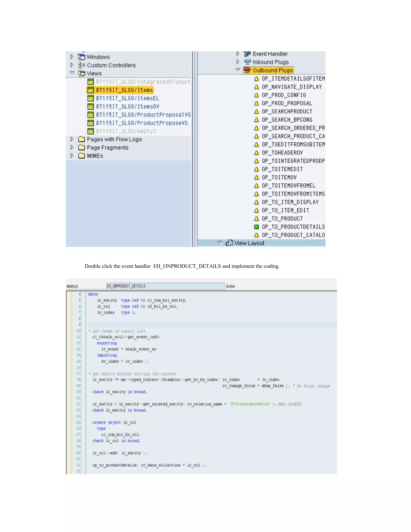Click the Windows node icon
The height and width of the screenshot is (532, 411).
click(x=81, y=57)
